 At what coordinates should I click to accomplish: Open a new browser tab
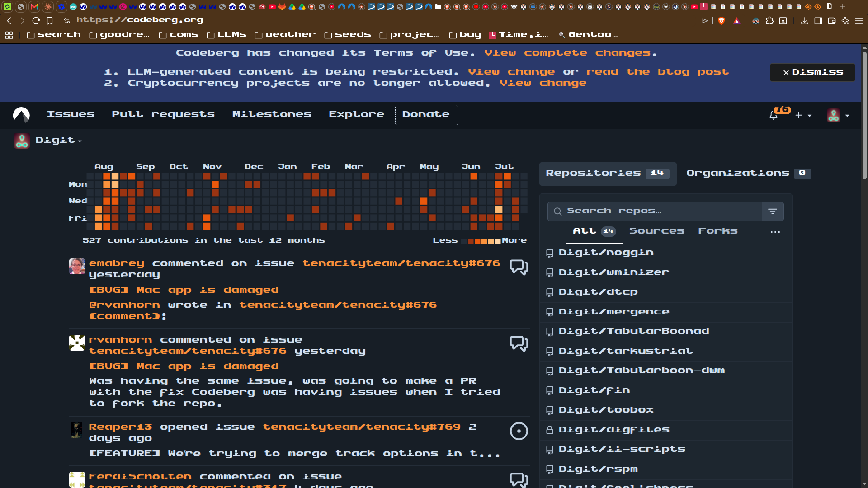[843, 6]
